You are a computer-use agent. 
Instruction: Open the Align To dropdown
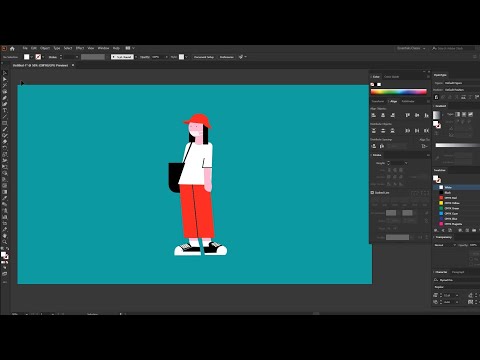(424, 146)
